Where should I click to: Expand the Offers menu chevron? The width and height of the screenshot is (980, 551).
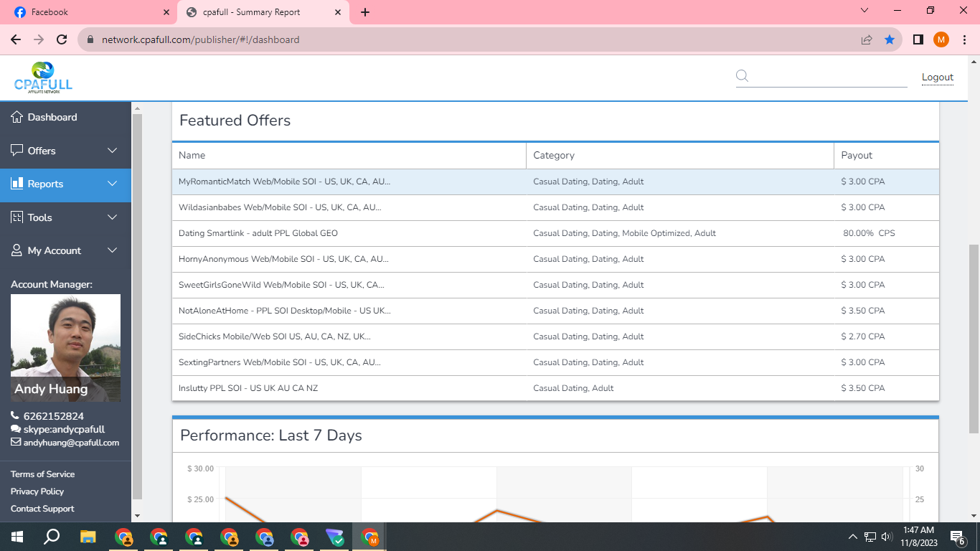click(x=112, y=151)
